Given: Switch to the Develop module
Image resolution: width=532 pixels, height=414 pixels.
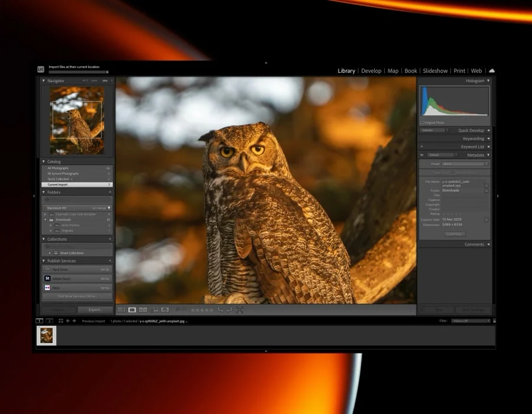Looking at the screenshot, I should pos(371,70).
